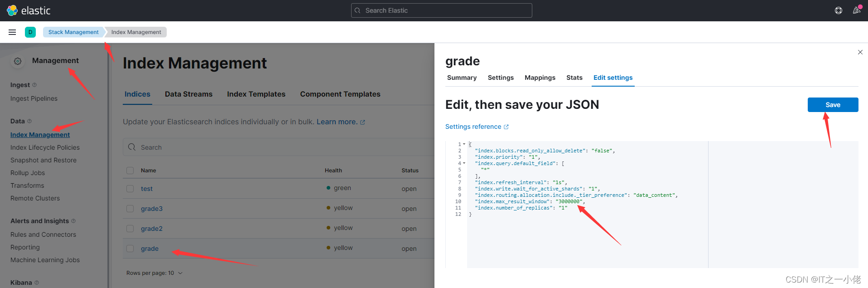This screenshot has height=288, width=868.
Task: Click the Management gear icon
Action: (18, 61)
